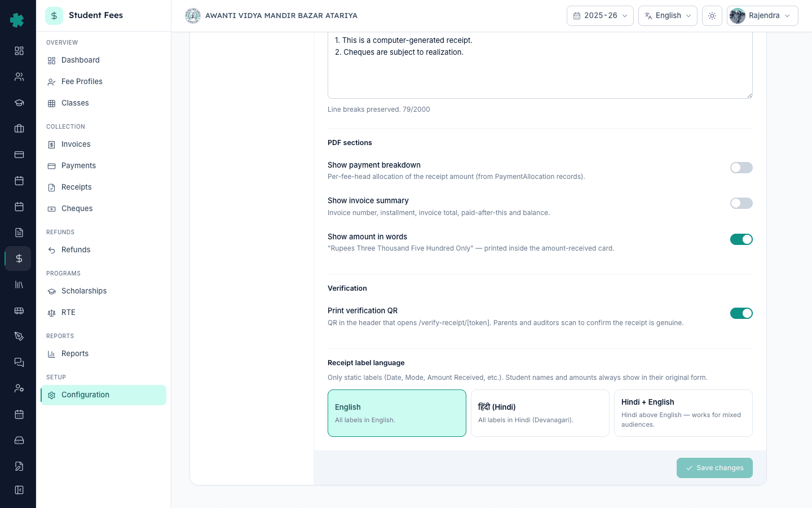
Task: Open the users icon in dark rail
Action: [19, 77]
